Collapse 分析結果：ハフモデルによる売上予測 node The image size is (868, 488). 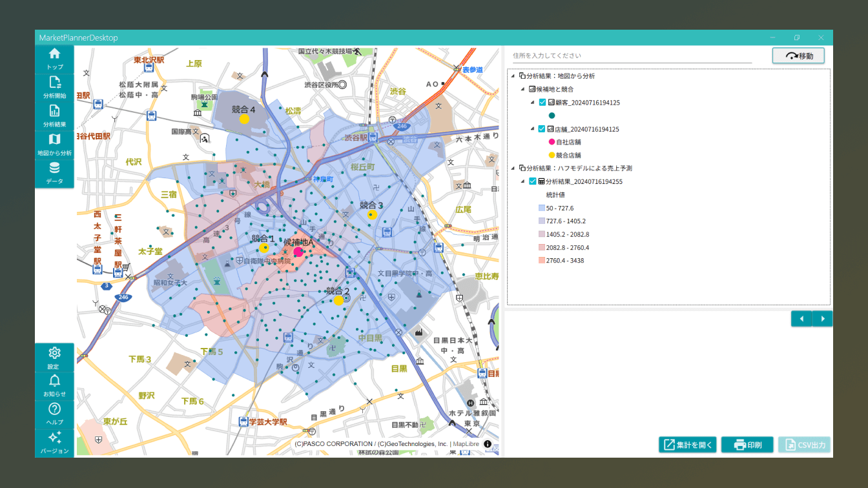[x=513, y=168]
